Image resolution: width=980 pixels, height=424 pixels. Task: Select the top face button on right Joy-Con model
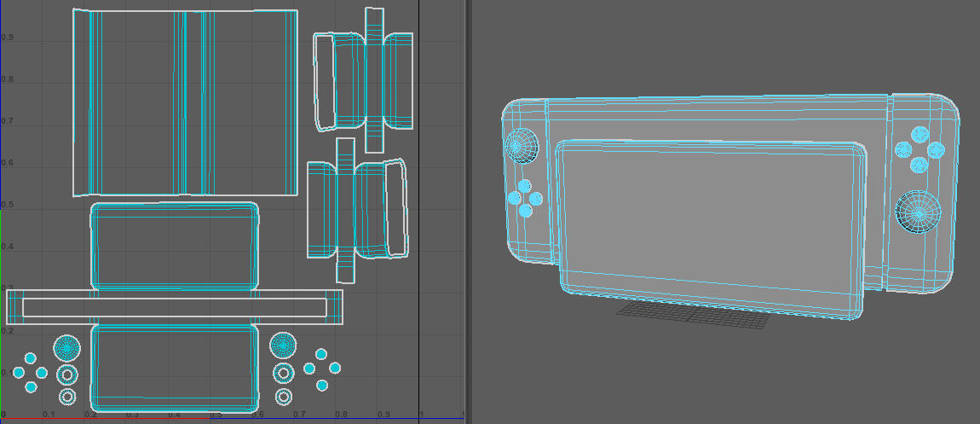click(x=919, y=134)
